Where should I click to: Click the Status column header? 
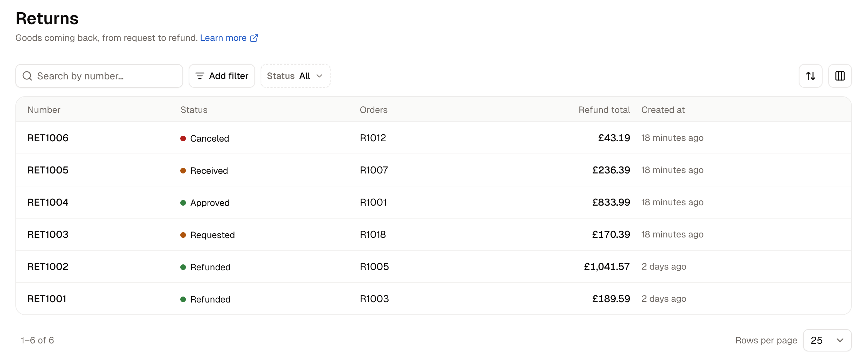point(194,110)
